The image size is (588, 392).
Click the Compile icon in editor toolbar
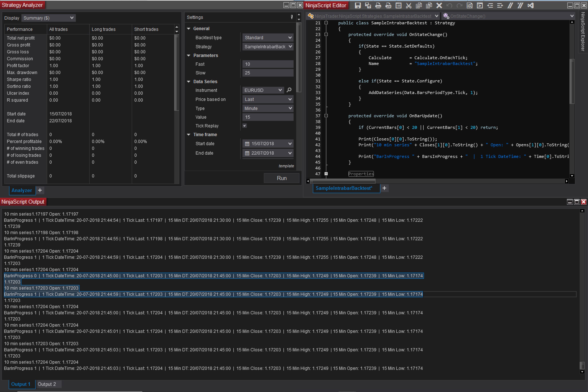point(480,5)
